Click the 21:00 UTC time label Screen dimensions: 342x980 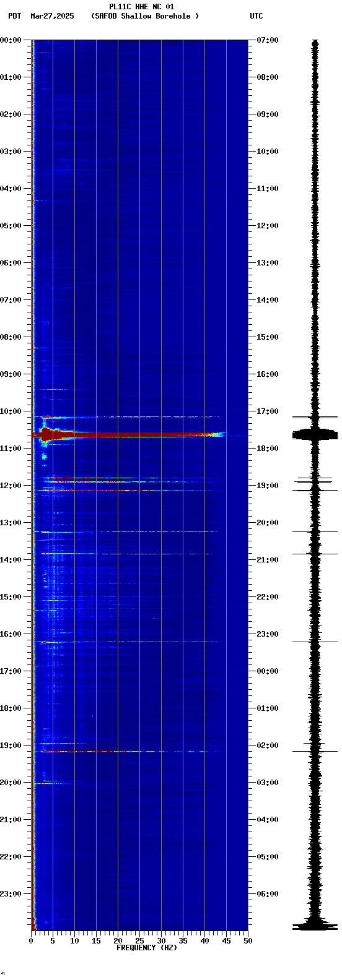pos(268,560)
